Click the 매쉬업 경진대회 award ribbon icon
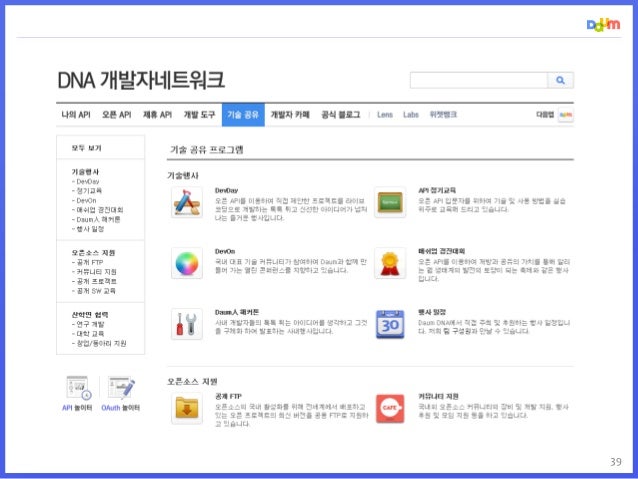The image size is (638, 479). coord(390,263)
